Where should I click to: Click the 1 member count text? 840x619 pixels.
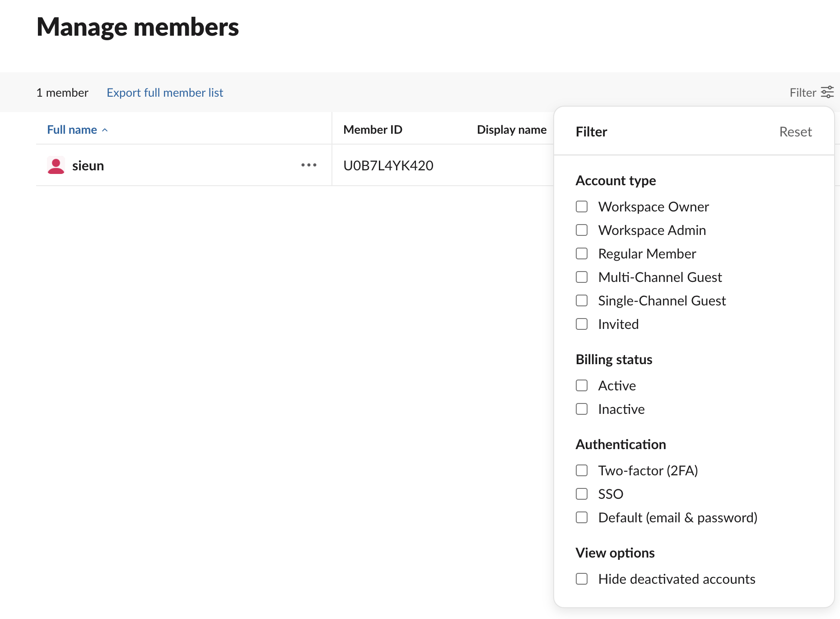[62, 93]
